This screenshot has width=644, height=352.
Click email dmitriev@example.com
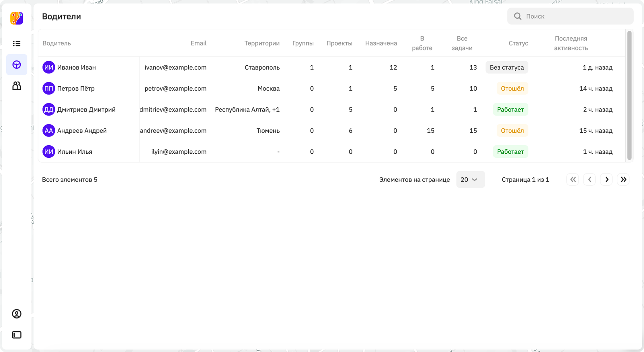point(173,109)
